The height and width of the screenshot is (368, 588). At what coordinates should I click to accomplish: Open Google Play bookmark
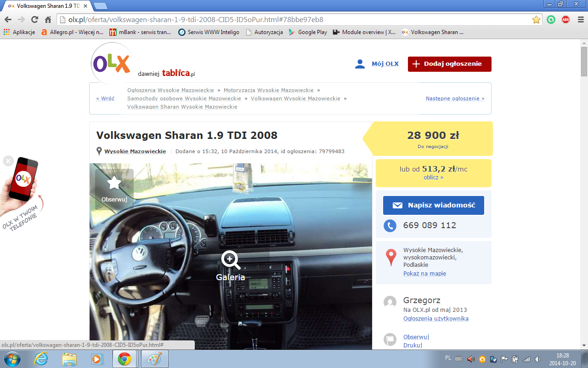click(x=308, y=32)
